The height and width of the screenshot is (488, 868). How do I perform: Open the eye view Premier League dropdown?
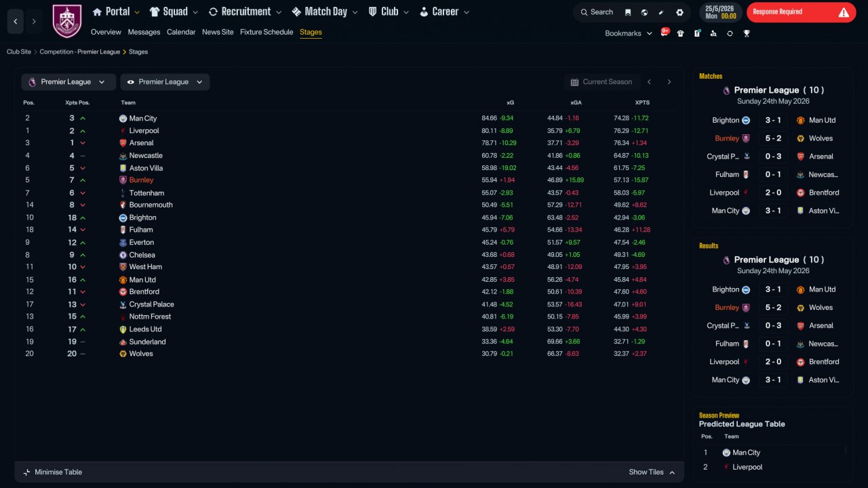pyautogui.click(x=165, y=82)
